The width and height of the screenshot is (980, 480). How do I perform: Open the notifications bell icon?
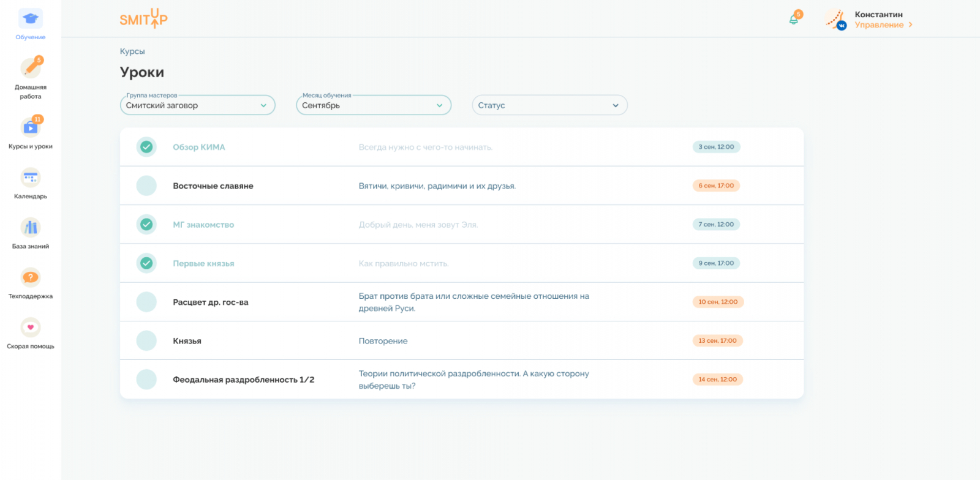pyautogui.click(x=794, y=20)
